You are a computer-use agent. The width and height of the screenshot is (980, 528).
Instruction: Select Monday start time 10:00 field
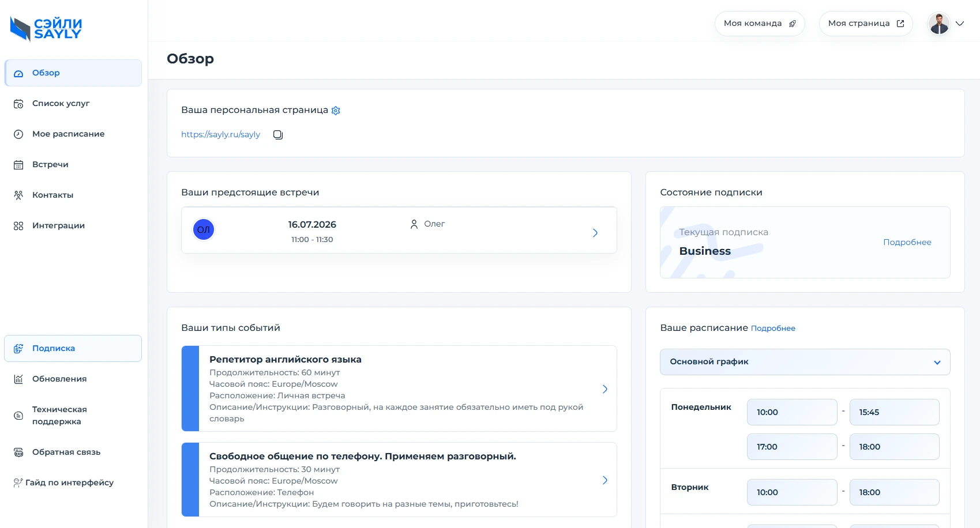pyautogui.click(x=792, y=412)
